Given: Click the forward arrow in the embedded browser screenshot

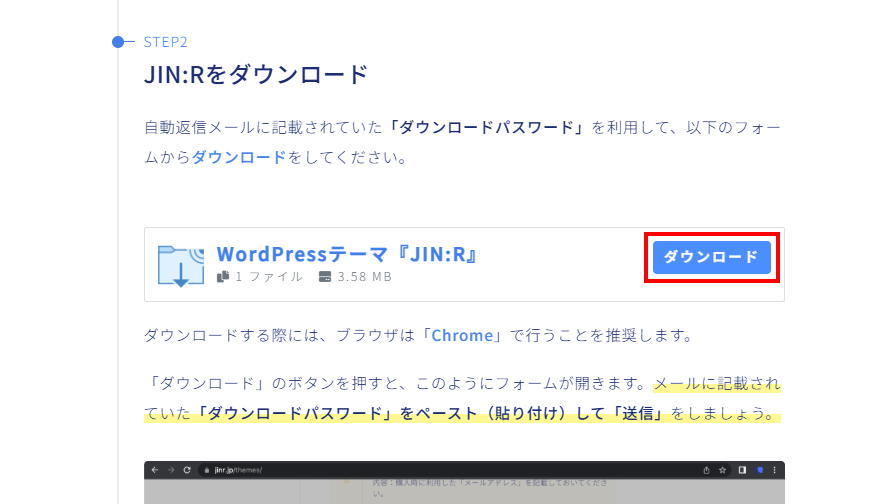Looking at the screenshot, I should coord(171,470).
